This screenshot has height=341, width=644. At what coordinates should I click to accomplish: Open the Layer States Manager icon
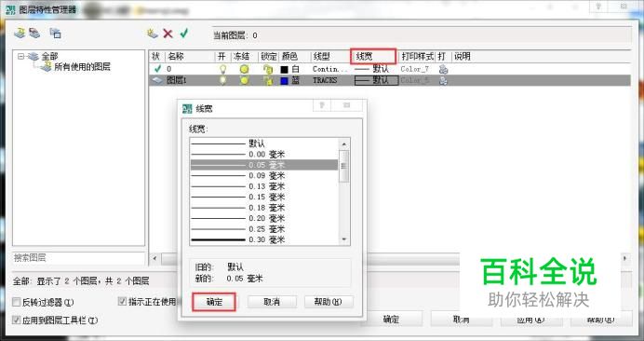[x=55, y=34]
